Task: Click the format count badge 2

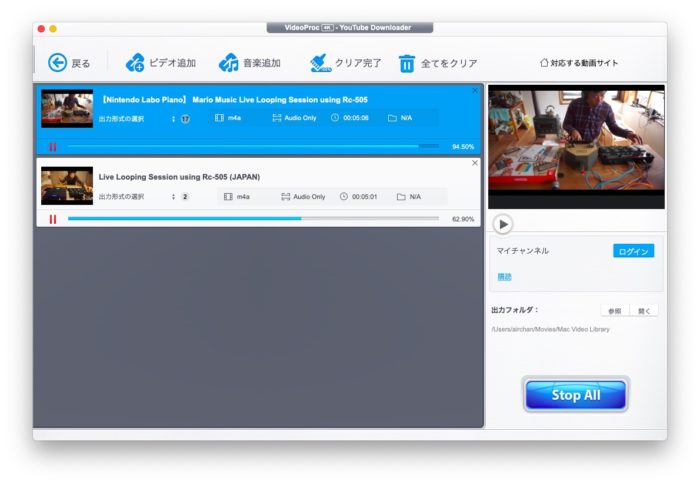Action: (185, 196)
